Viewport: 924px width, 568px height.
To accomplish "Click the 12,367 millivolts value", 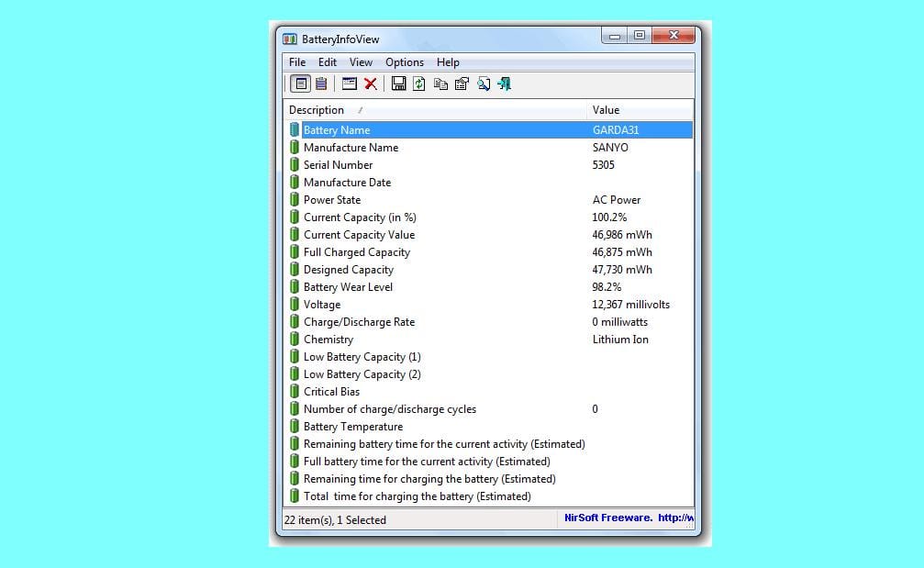I will (x=630, y=304).
